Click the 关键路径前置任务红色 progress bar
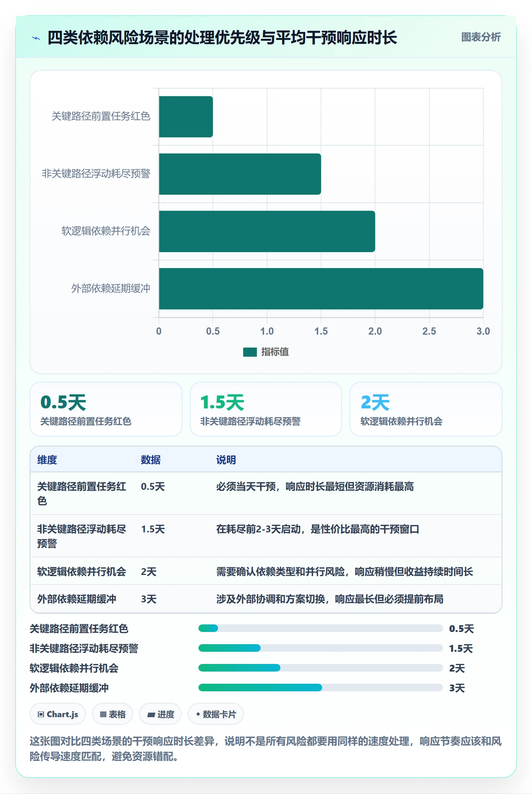Viewport: 532px width, 794px height. (x=320, y=628)
